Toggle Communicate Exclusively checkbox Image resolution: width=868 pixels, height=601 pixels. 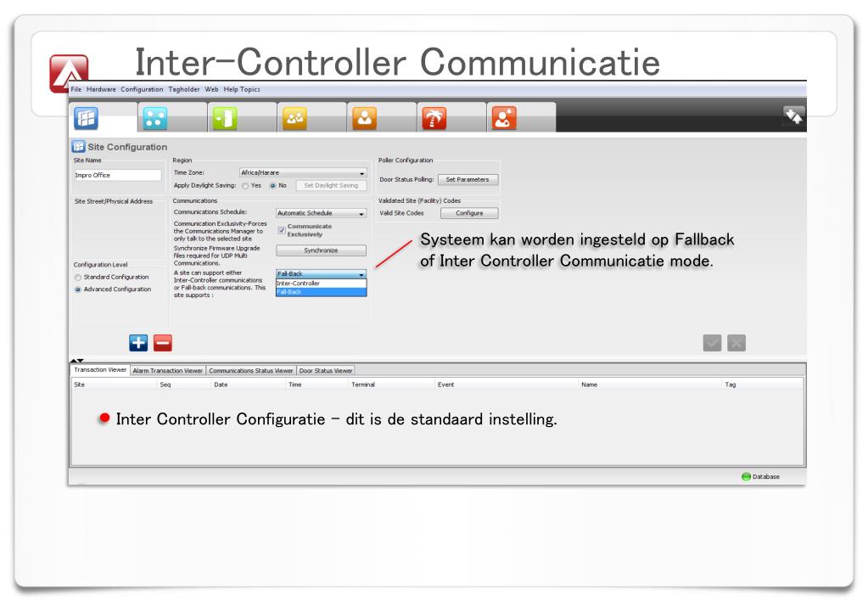click(282, 230)
